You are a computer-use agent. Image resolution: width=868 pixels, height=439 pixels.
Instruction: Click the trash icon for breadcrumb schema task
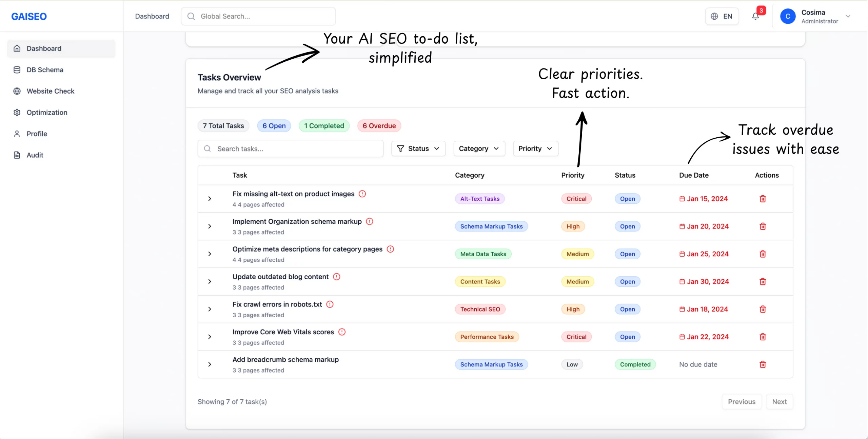point(763,364)
